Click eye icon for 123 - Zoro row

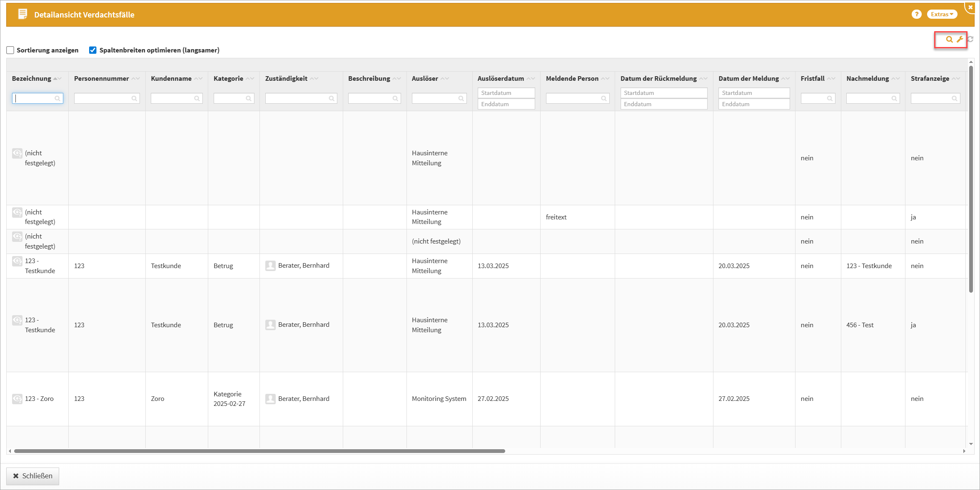(x=17, y=399)
